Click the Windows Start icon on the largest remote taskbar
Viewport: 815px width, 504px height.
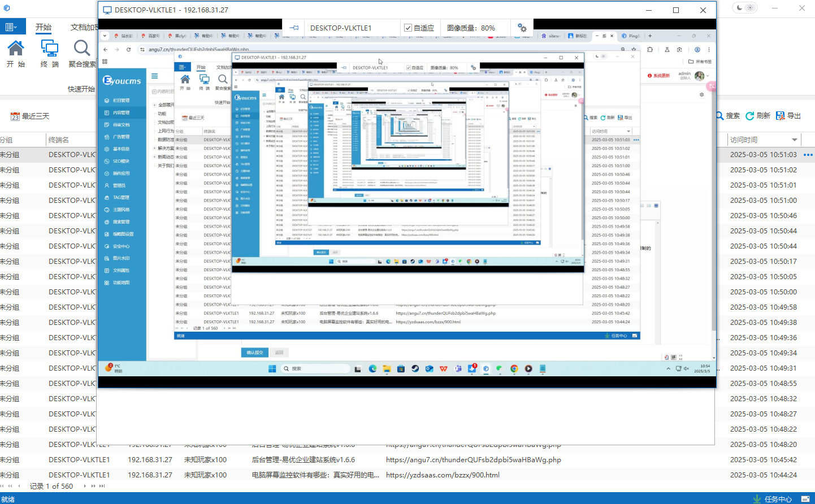pyautogui.click(x=272, y=369)
